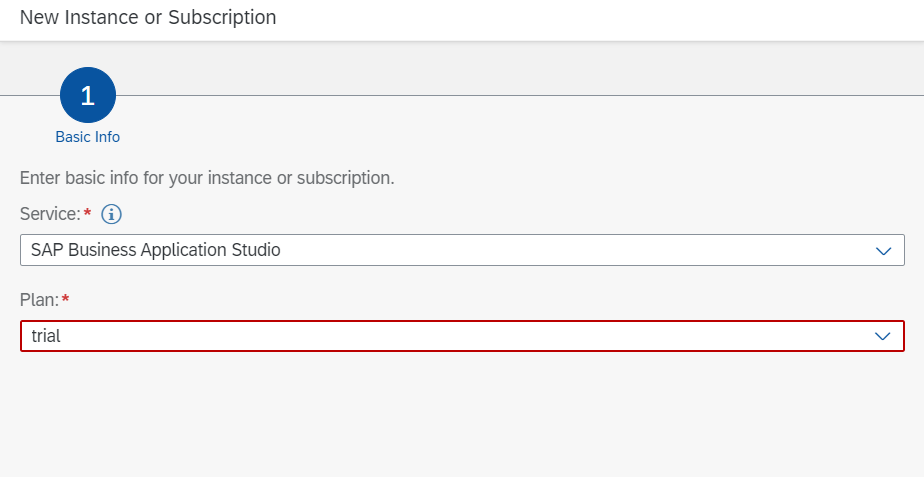This screenshot has width=924, height=477.
Task: Open the Plan dropdown chevron
Action: pos(883,336)
